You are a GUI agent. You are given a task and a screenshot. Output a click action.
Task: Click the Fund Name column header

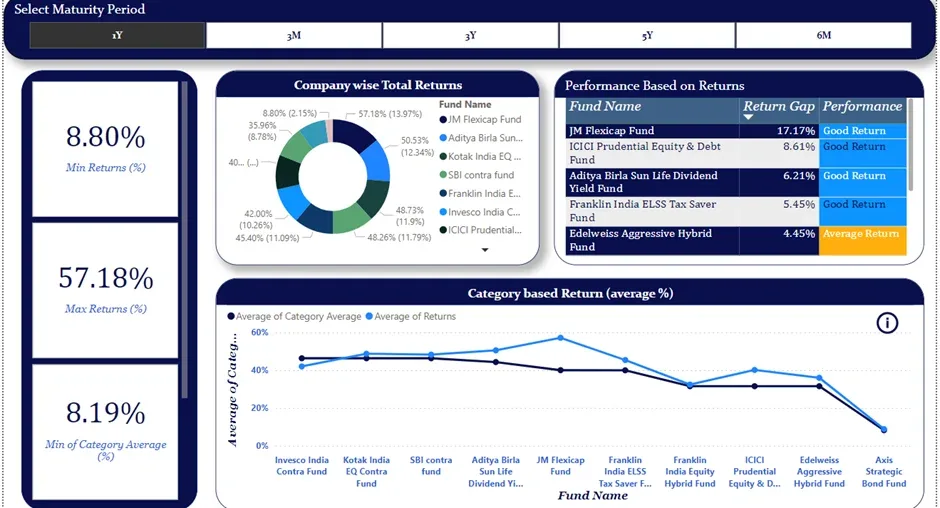[605, 107]
